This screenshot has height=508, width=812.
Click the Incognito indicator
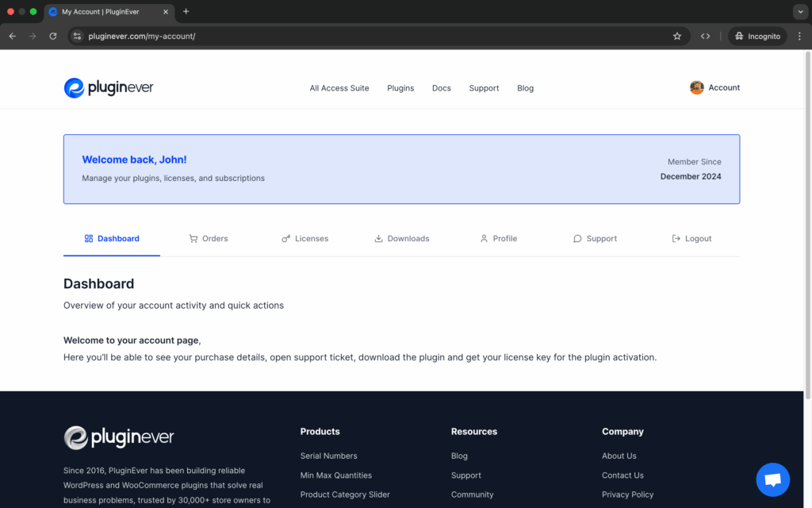tap(757, 37)
